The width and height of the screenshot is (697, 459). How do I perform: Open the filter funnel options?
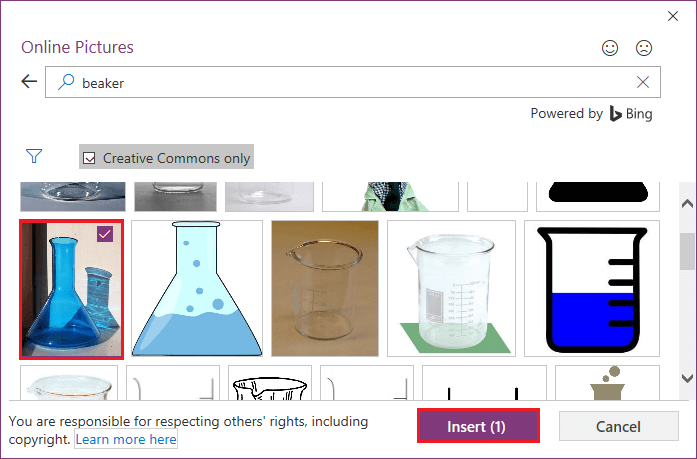(x=34, y=156)
